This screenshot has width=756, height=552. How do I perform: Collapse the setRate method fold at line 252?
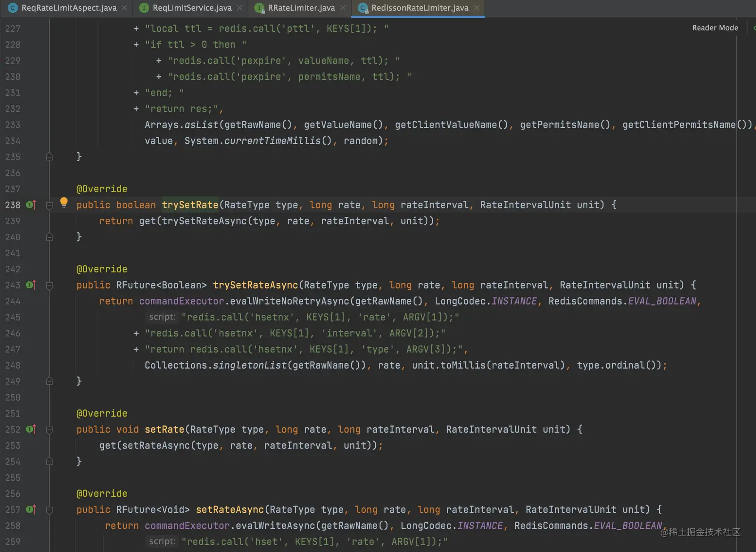49,430
